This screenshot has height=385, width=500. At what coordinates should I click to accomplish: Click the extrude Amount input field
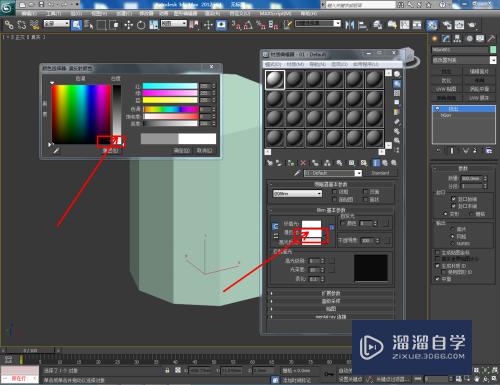[471, 178]
